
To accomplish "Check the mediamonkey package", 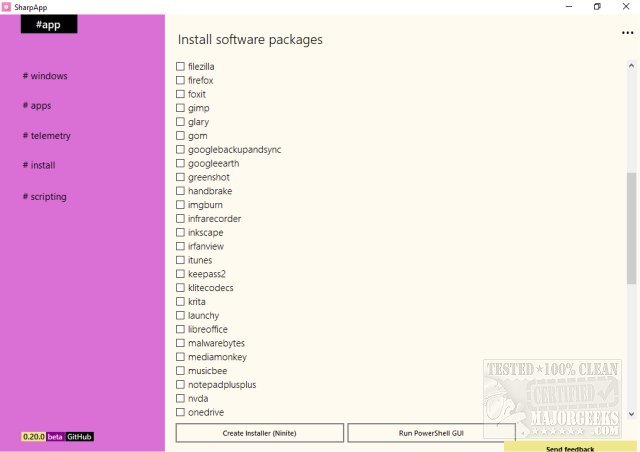I will (x=180, y=357).
